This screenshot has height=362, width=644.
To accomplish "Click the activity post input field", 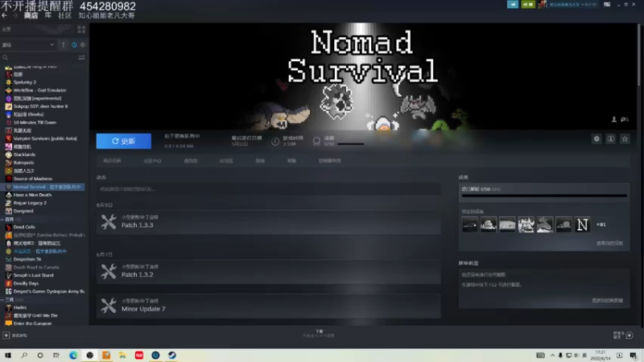I will tap(269, 189).
